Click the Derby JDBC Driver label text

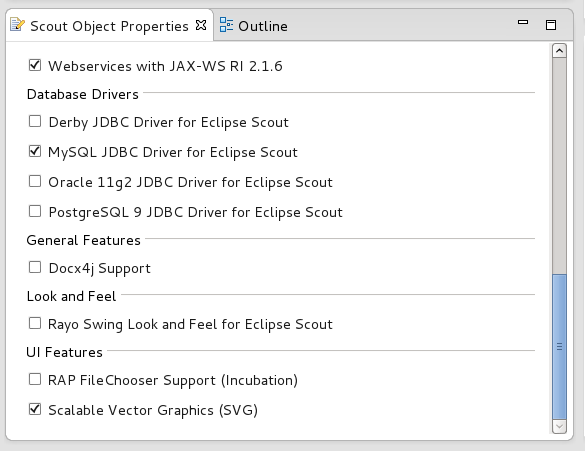point(169,122)
